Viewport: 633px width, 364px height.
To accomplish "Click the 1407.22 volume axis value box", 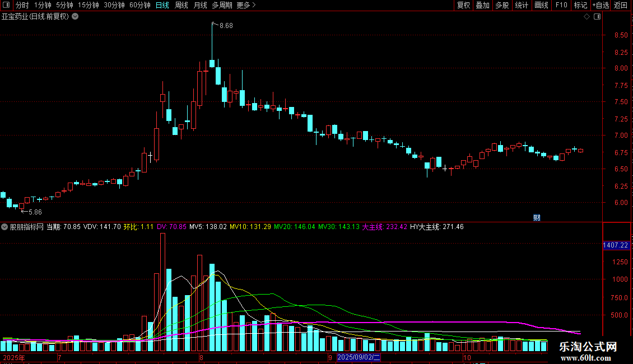I will click(616, 245).
